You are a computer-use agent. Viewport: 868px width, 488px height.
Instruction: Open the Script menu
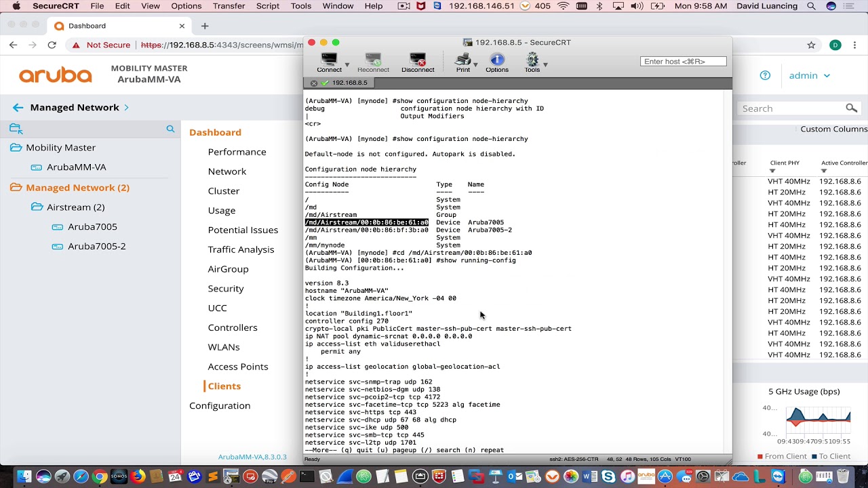click(x=268, y=6)
